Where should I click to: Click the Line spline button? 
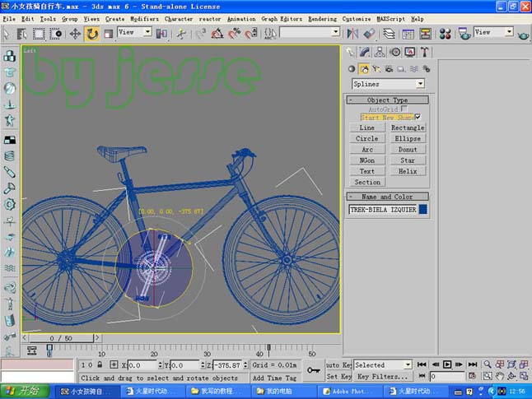tap(367, 128)
